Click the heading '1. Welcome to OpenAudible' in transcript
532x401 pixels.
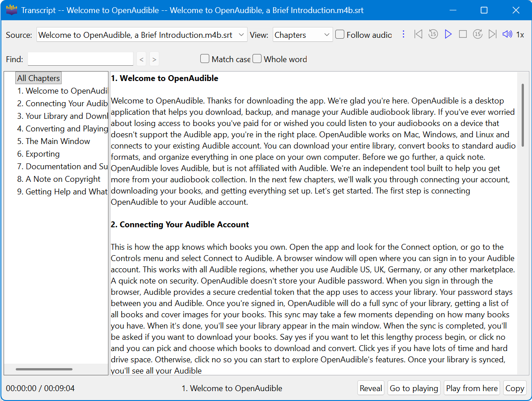tap(165, 78)
